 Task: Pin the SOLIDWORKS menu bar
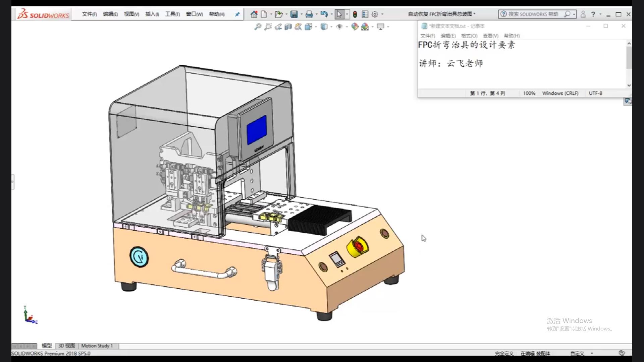[x=237, y=14]
